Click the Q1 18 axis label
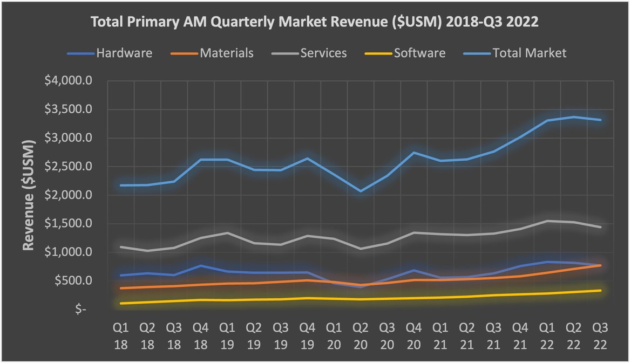 point(121,336)
